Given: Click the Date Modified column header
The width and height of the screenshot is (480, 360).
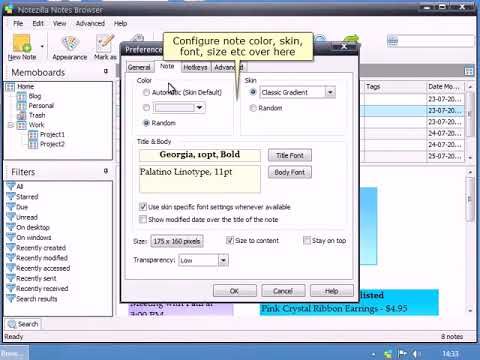Looking at the screenshot, I should 445,87.
